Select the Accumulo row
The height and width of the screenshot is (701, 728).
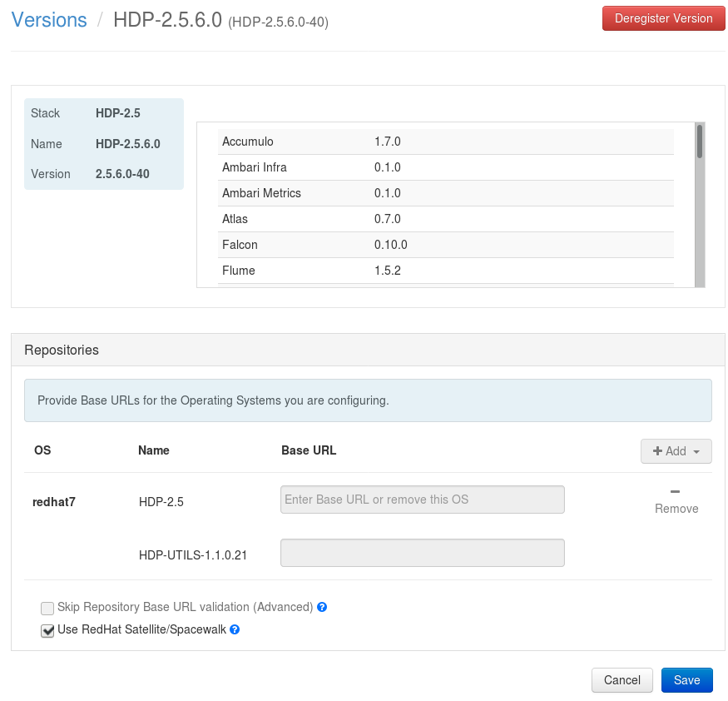(446, 142)
